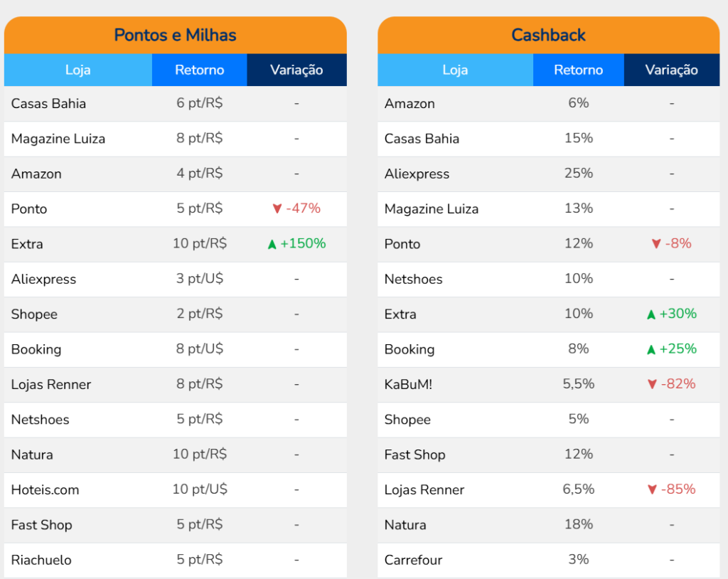Click red down arrow beside Lojas Renner -85%
Screen dimensions: 728x579
pyautogui.click(x=651, y=490)
